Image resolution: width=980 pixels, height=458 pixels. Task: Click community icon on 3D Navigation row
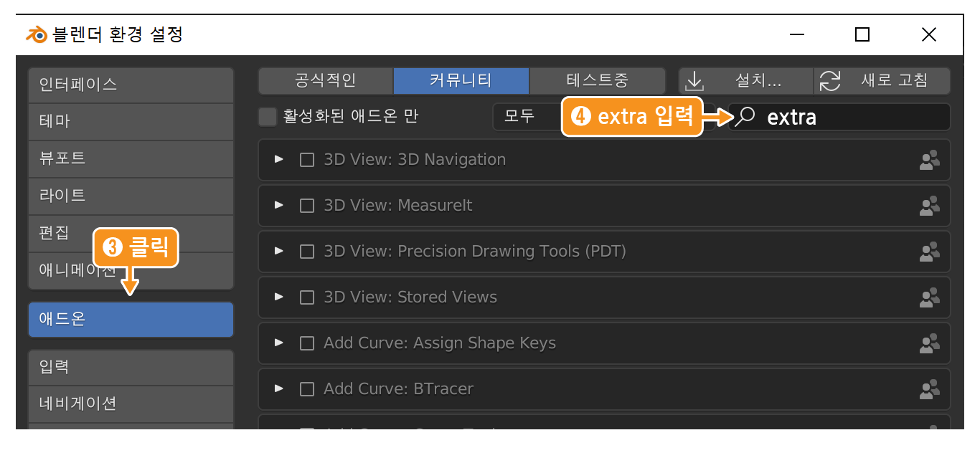tap(930, 161)
